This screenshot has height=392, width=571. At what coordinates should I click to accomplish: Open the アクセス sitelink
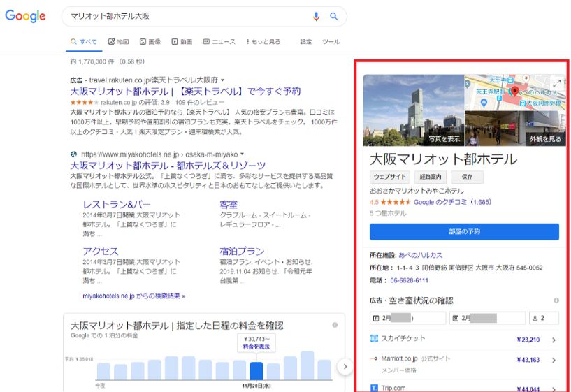click(101, 251)
